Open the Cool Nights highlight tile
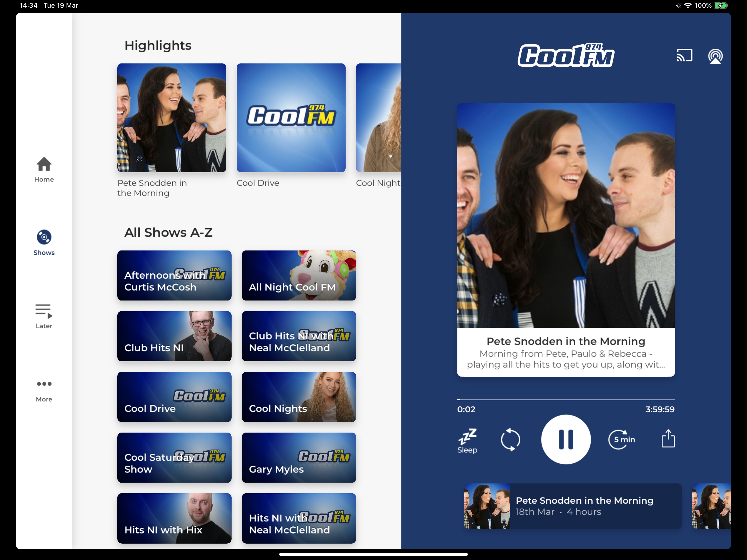 pos(379,118)
